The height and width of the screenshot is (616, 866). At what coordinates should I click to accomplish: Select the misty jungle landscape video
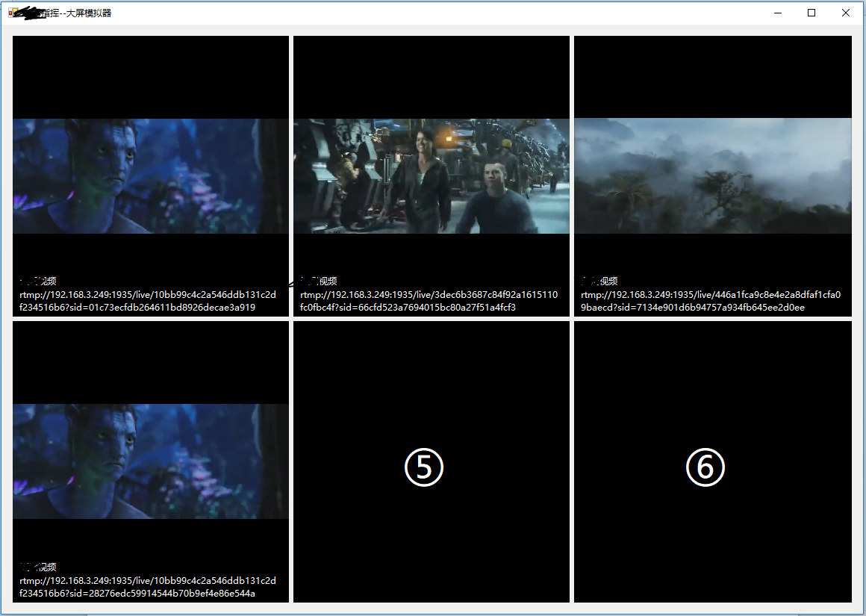[713, 175]
